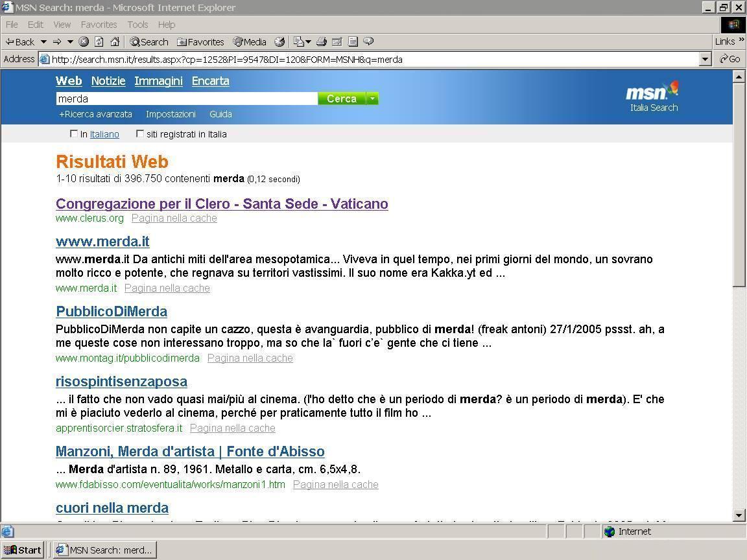The height and width of the screenshot is (560, 747).
Task: Click the Forward arrow toolbar button
Action: point(57,42)
